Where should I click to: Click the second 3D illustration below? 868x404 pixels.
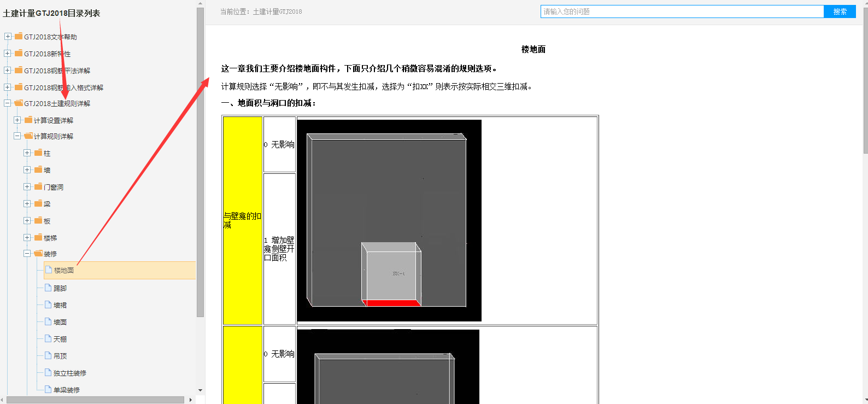click(x=388, y=367)
